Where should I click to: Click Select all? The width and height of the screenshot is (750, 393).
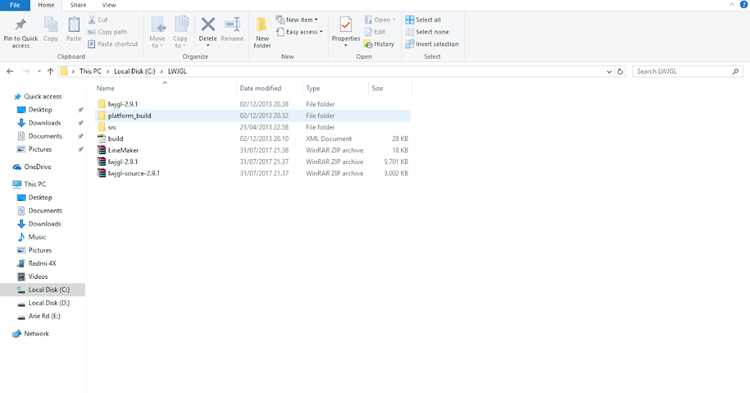(423, 20)
